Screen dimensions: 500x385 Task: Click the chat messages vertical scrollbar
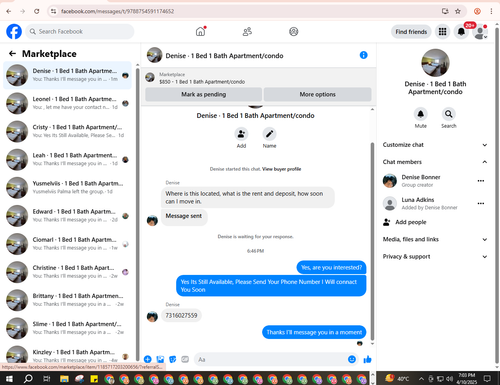(x=372, y=242)
